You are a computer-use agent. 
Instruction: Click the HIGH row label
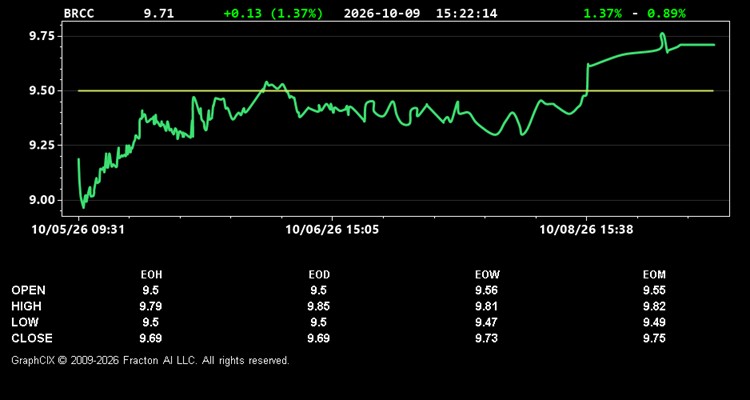click(26, 306)
